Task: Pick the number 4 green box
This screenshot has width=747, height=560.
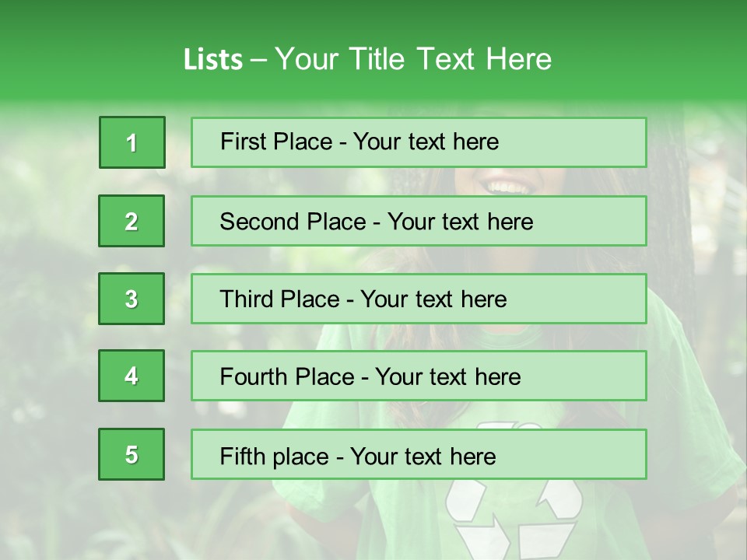Action: (132, 376)
